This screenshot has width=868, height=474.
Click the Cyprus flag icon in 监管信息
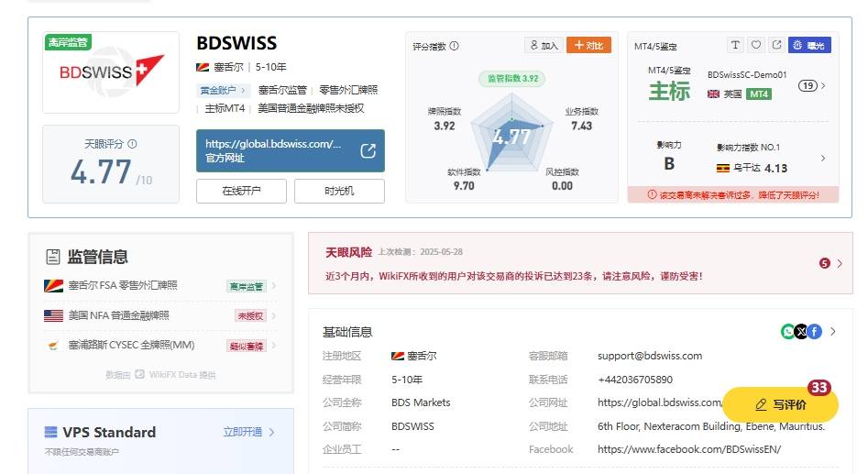(x=54, y=346)
